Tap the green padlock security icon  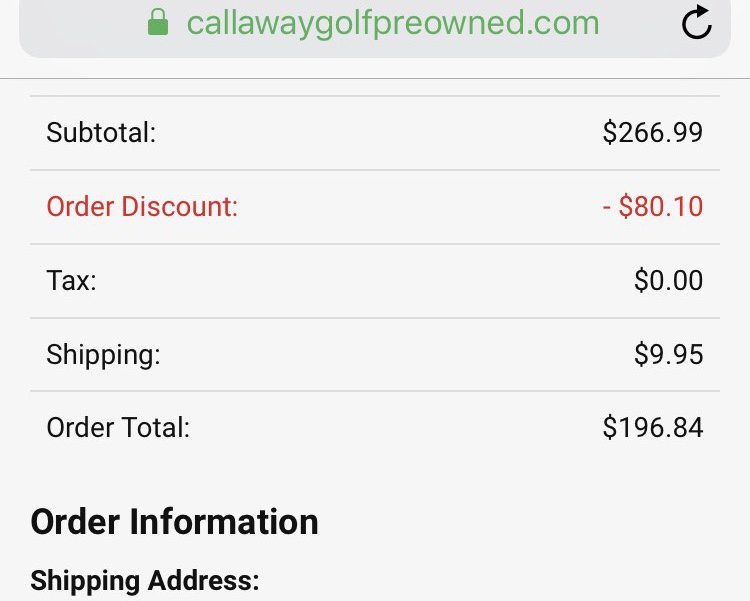coord(157,23)
